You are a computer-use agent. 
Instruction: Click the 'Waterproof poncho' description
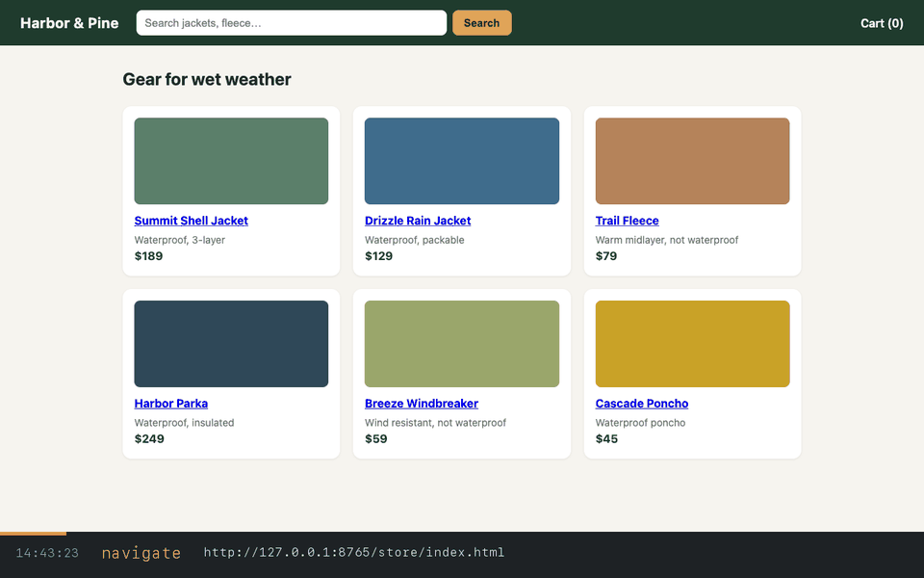click(x=640, y=423)
